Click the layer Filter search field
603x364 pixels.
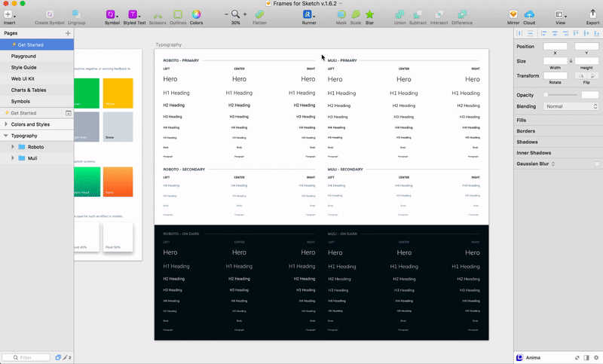(x=26, y=357)
